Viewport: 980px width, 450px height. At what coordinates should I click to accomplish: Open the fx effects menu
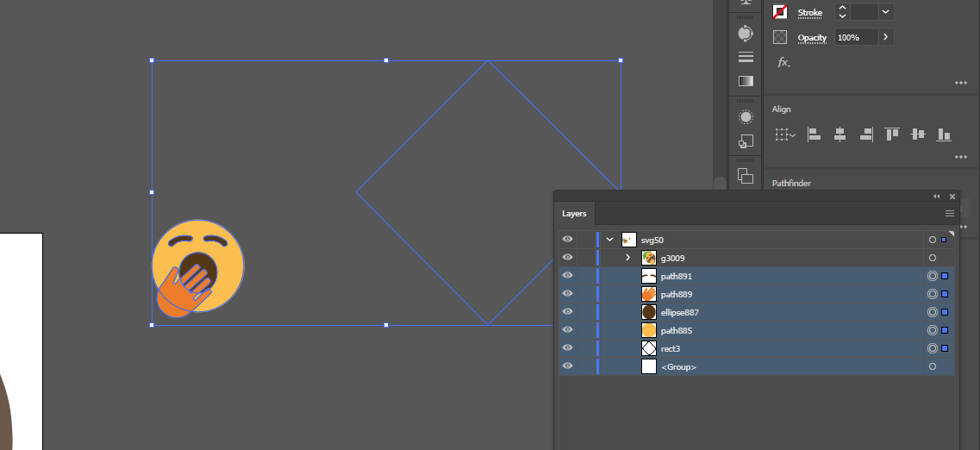pos(783,62)
